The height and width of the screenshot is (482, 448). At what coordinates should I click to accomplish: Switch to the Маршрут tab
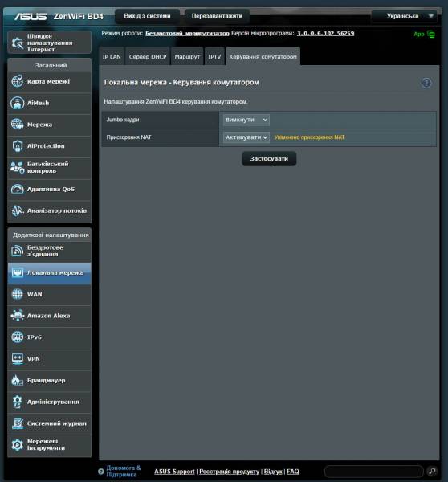point(187,56)
